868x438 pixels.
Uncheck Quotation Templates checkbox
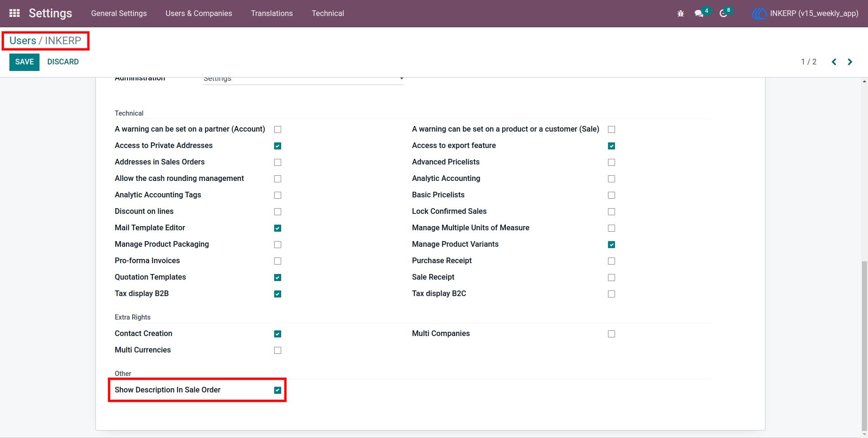(277, 277)
